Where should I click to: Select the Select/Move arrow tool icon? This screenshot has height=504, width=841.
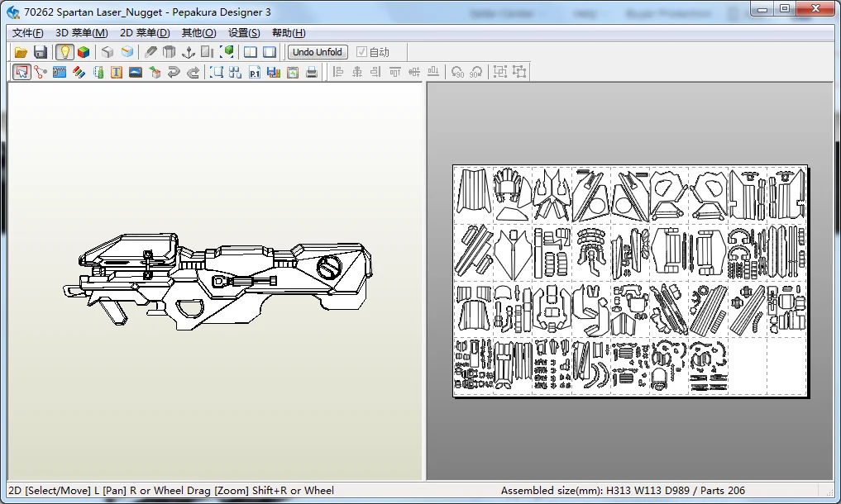coord(22,72)
